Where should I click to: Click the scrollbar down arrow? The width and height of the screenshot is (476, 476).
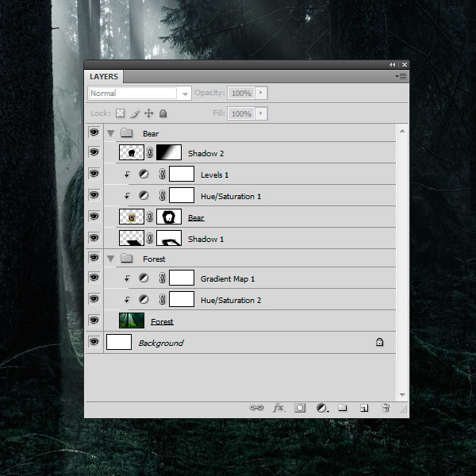(402, 394)
